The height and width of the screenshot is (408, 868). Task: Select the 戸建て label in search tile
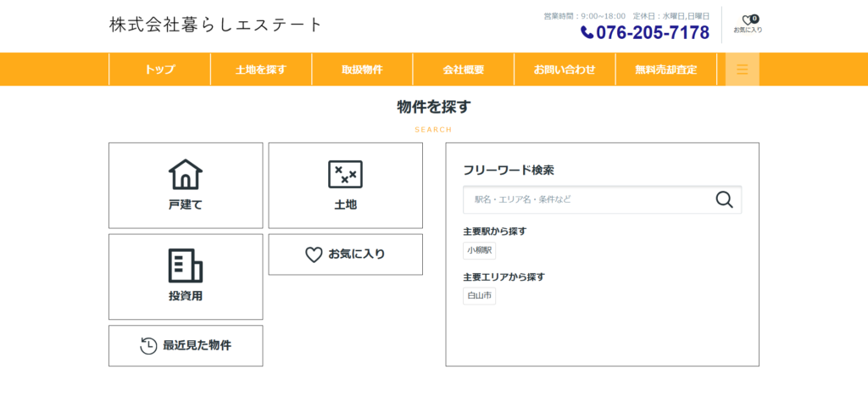[x=186, y=204]
